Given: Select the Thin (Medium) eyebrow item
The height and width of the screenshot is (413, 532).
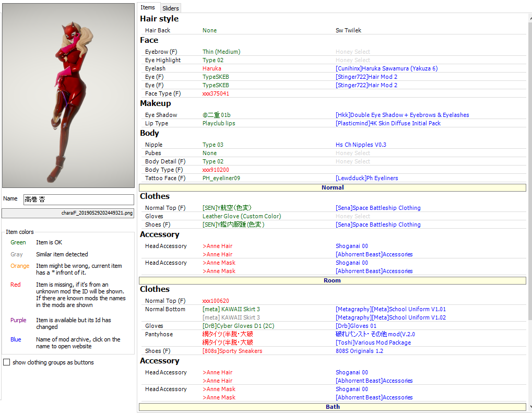Looking at the screenshot, I should pyautogui.click(x=221, y=52).
